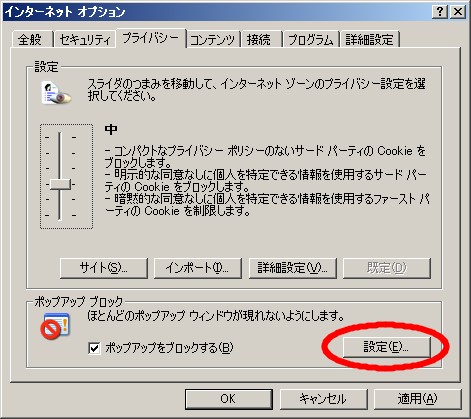Open the セキュリティ tab
The width and height of the screenshot is (471, 419).
84,40
